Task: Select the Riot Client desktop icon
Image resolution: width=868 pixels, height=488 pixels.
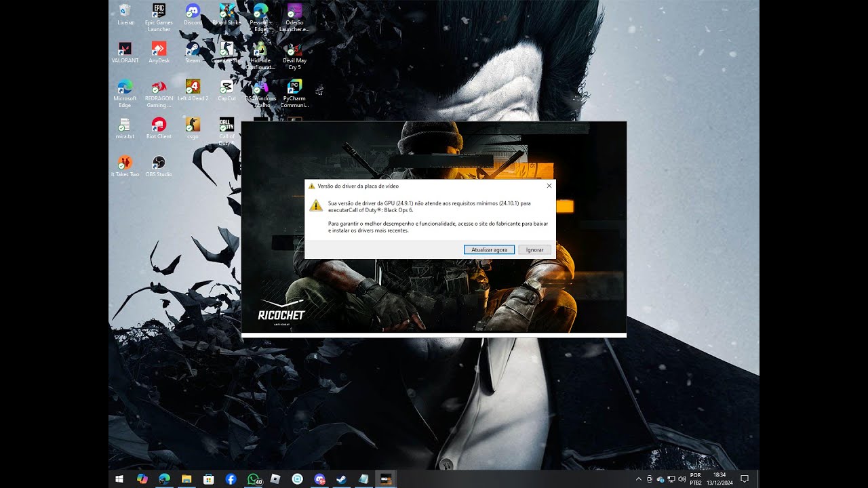Action: pyautogui.click(x=159, y=129)
